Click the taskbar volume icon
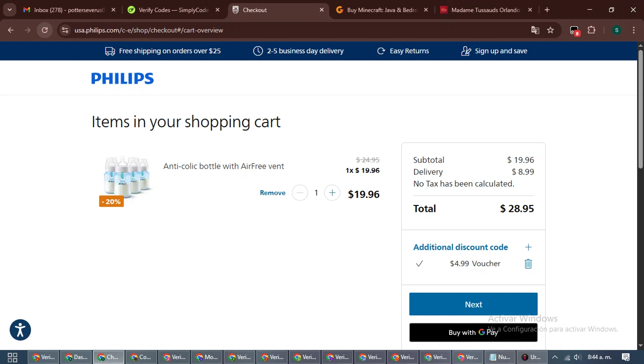644x364 pixels. tap(577, 357)
